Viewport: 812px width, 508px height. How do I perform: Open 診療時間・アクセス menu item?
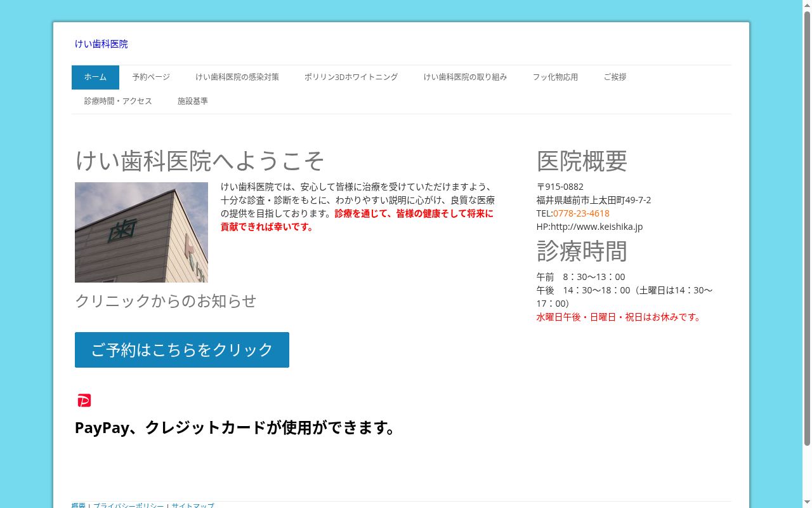[118, 101]
